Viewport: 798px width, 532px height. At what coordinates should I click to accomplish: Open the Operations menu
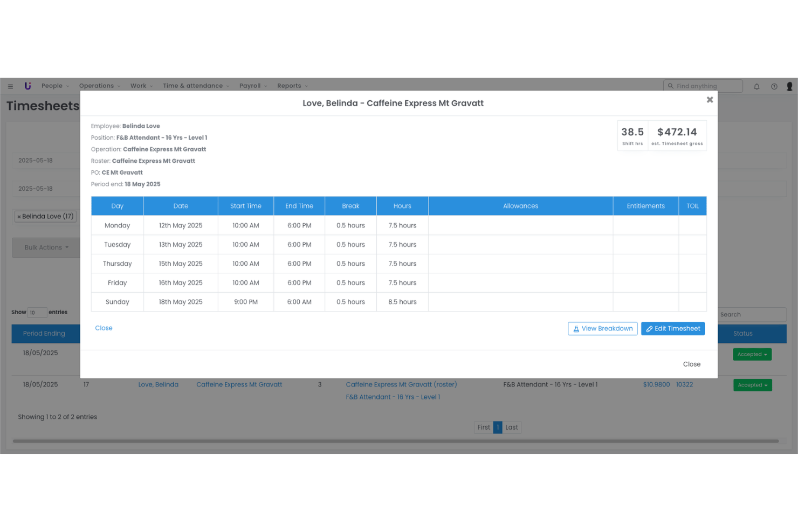100,86
